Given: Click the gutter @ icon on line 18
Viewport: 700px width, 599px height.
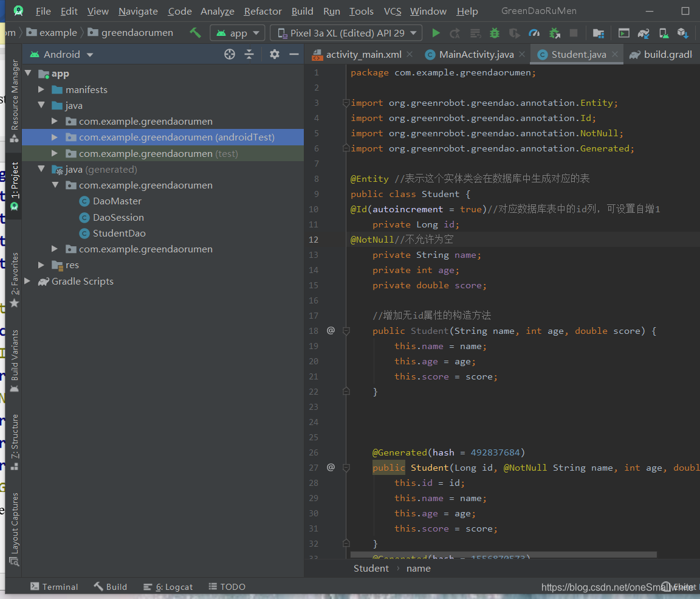Looking at the screenshot, I should [x=331, y=331].
